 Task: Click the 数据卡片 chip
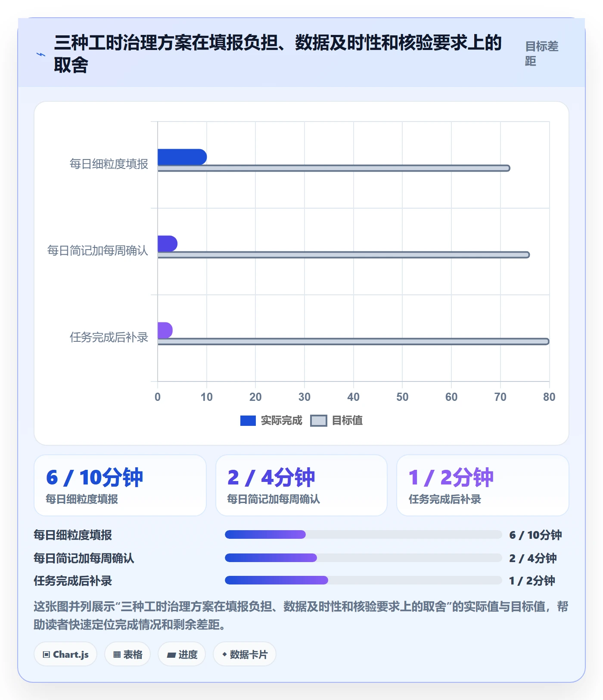coord(245,654)
